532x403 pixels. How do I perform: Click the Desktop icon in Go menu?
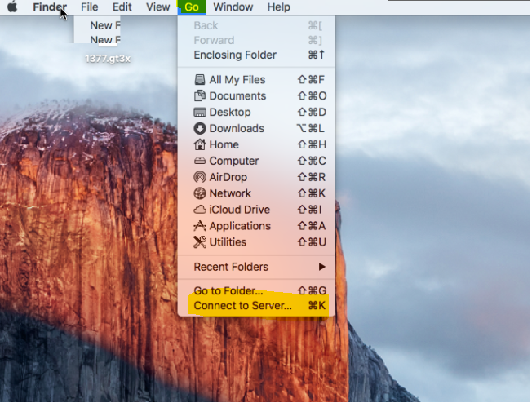[x=199, y=112]
